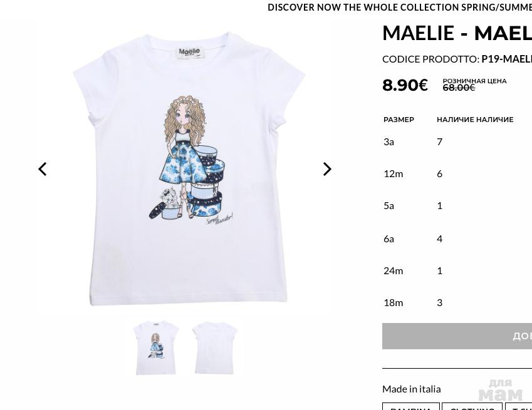Choose size 6a row

click(457, 239)
